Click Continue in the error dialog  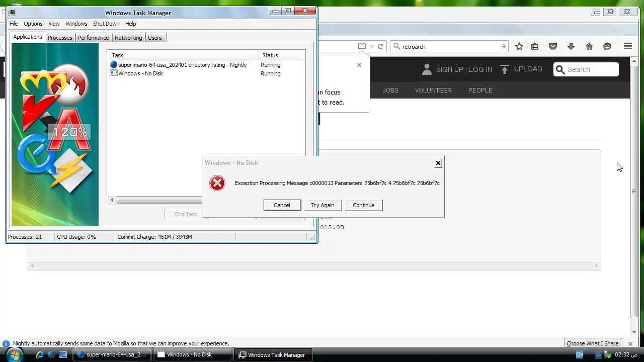(x=364, y=205)
